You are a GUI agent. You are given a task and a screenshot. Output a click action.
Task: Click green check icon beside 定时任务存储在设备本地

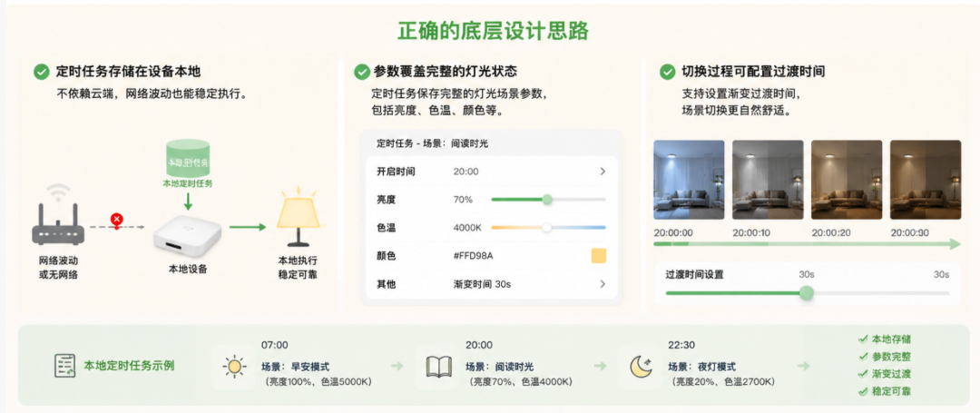(41, 72)
